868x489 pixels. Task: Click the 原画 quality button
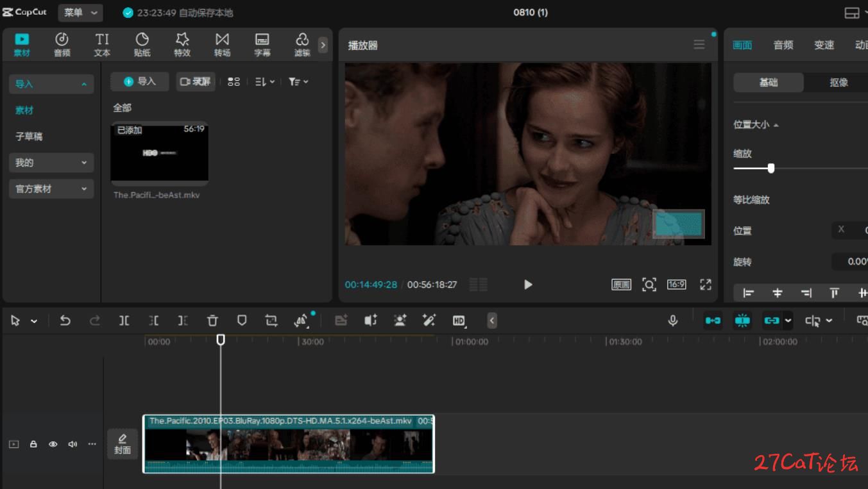pyautogui.click(x=621, y=285)
